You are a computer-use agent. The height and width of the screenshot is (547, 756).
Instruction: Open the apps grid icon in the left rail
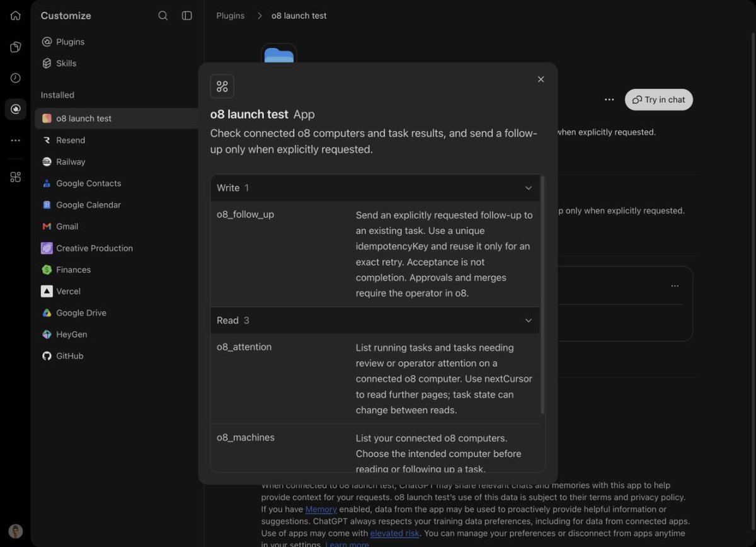click(16, 177)
